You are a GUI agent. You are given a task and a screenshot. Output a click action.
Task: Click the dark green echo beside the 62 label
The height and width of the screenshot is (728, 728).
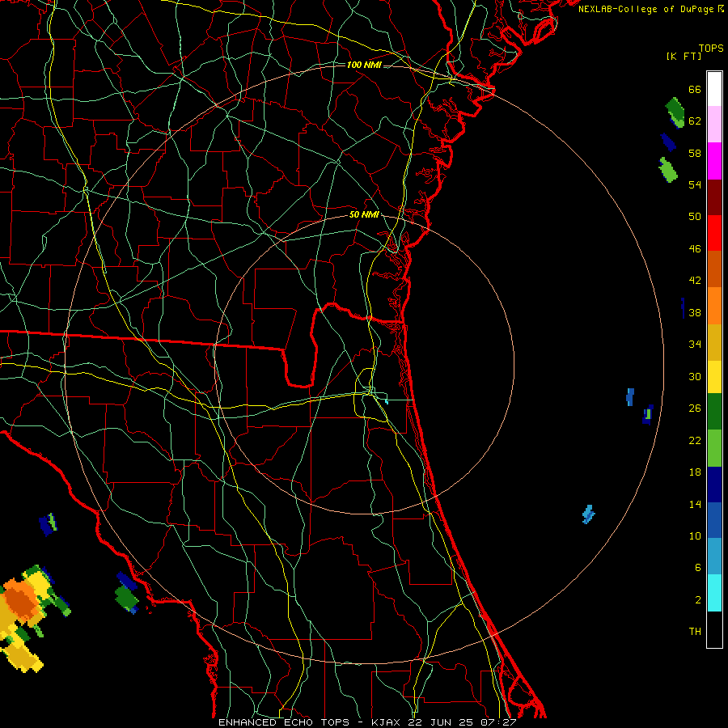point(675,111)
